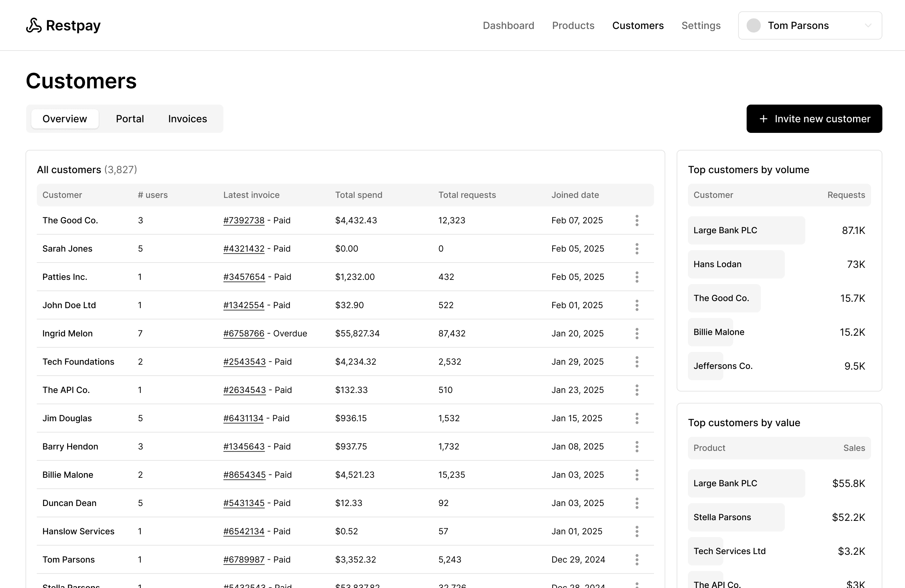Open the row menu for Patties Inc.

point(637,277)
